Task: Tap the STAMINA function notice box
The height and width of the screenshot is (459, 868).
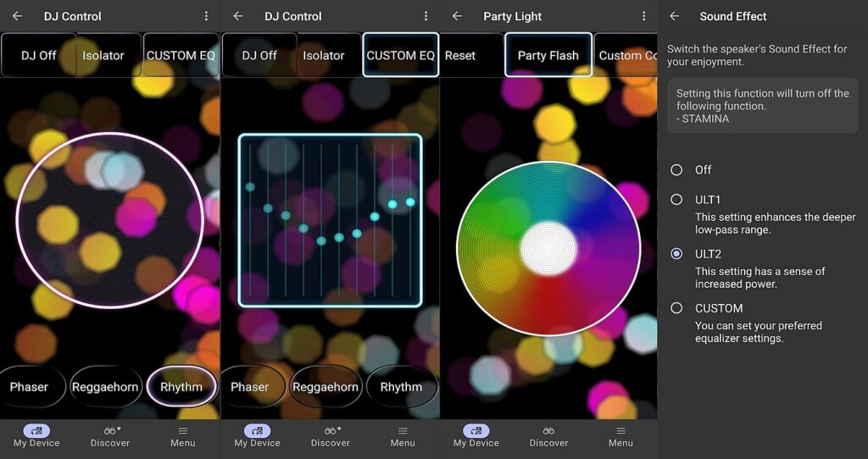Action: 763,106
